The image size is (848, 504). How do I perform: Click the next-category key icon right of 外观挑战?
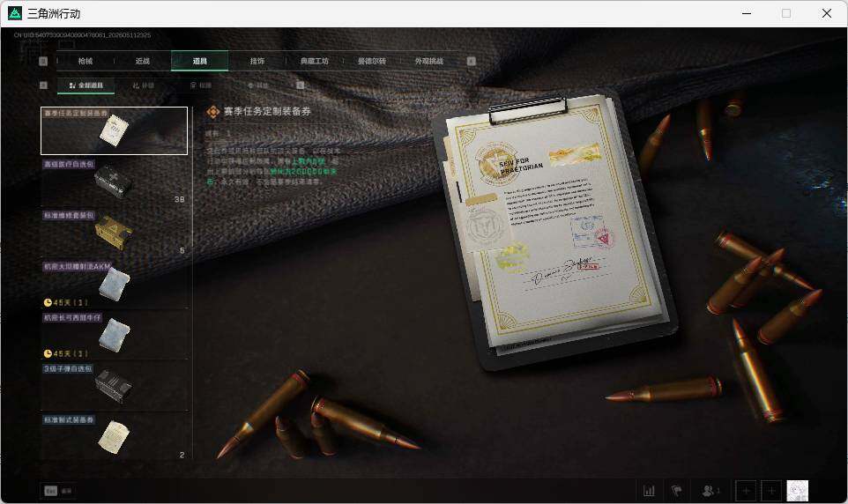pyautogui.click(x=471, y=61)
